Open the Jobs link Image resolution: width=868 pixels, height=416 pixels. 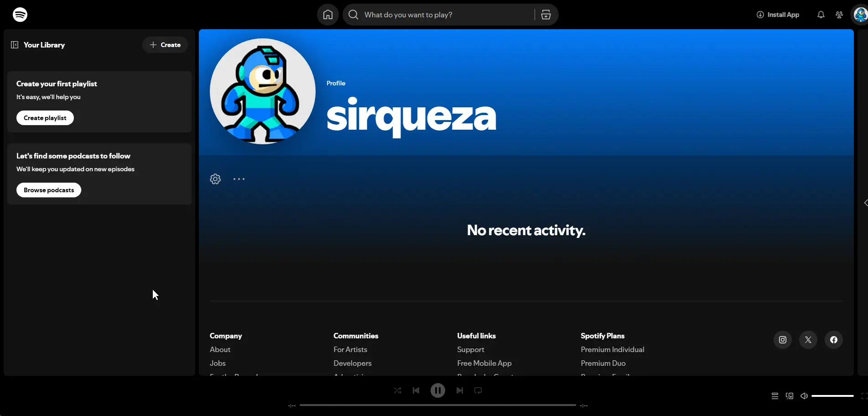pos(218,363)
